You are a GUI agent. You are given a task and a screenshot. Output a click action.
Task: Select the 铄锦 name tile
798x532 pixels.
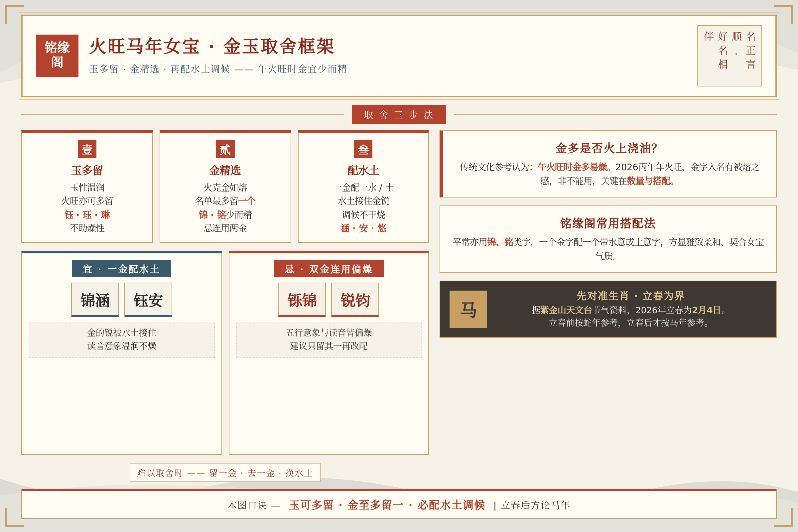click(x=302, y=300)
